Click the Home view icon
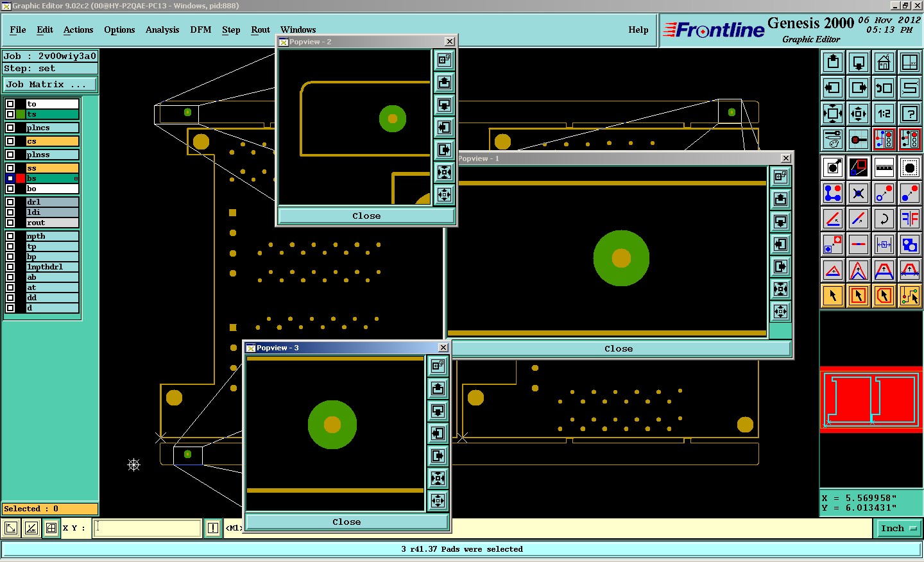Image resolution: width=924 pixels, height=562 pixels. pyautogui.click(x=884, y=62)
